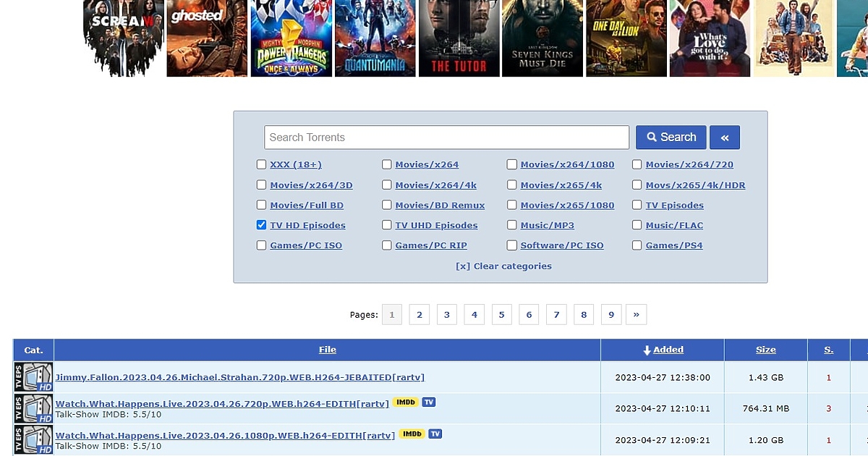The image size is (868, 456).
Task: Click the blue TV badge on the 1080p Watch What Happens row
Action: click(x=435, y=434)
